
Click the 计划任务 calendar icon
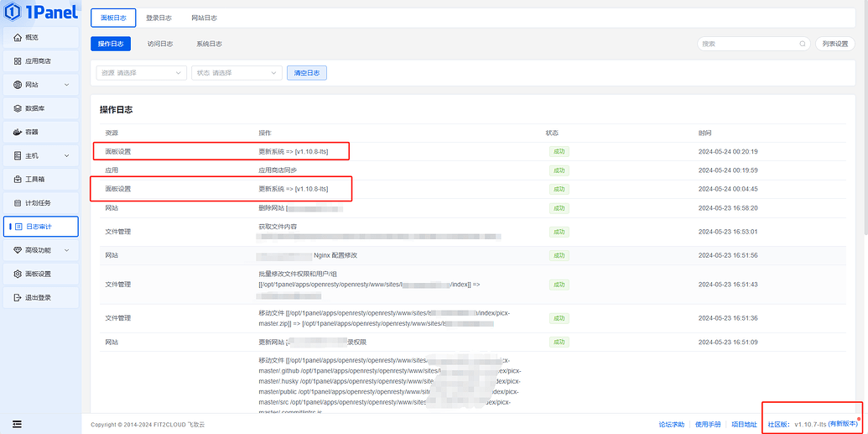tap(17, 203)
